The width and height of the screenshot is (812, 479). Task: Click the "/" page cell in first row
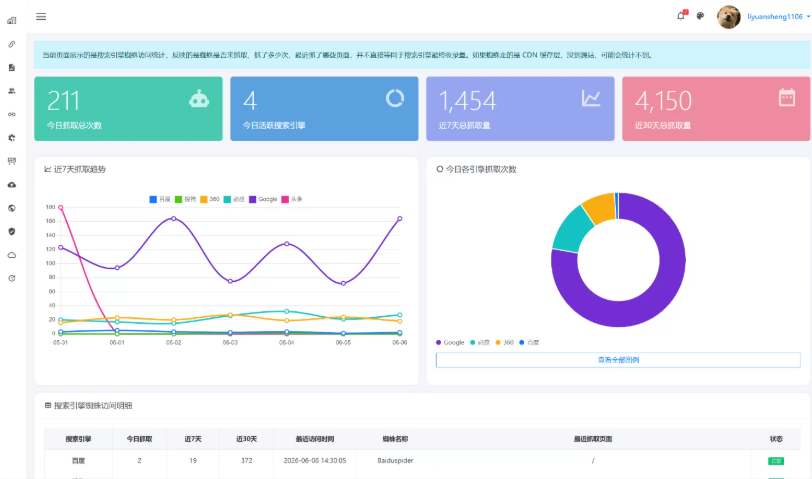tap(593, 460)
